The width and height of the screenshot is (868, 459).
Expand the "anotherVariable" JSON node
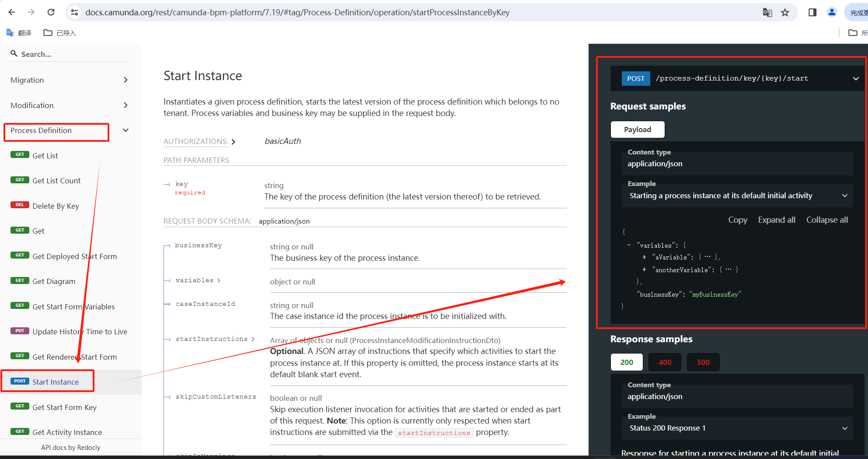click(644, 270)
